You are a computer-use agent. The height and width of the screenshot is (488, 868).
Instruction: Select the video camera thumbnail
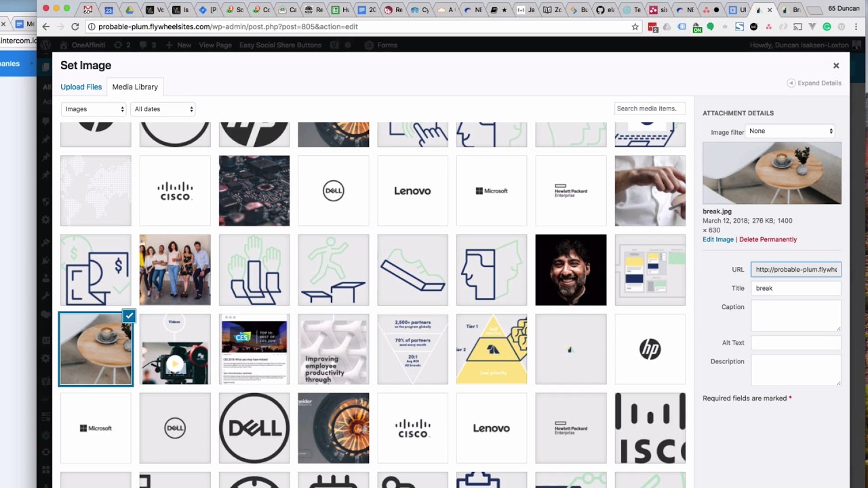pos(175,349)
